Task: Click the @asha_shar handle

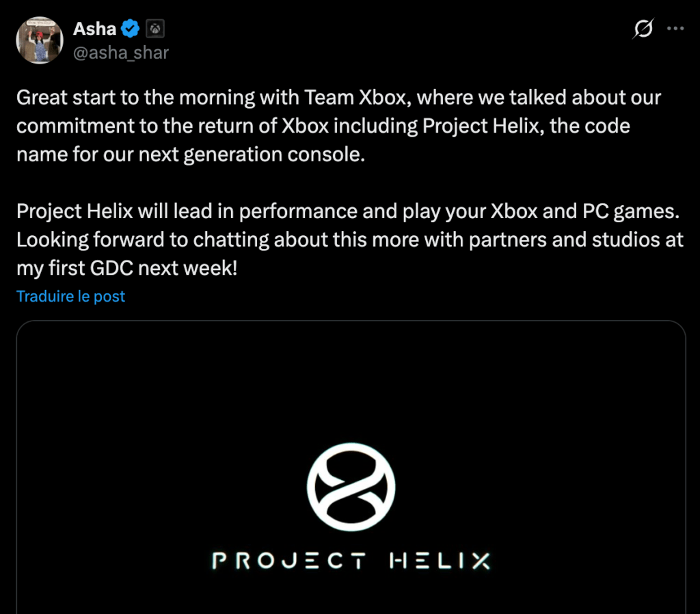Action: (x=120, y=53)
